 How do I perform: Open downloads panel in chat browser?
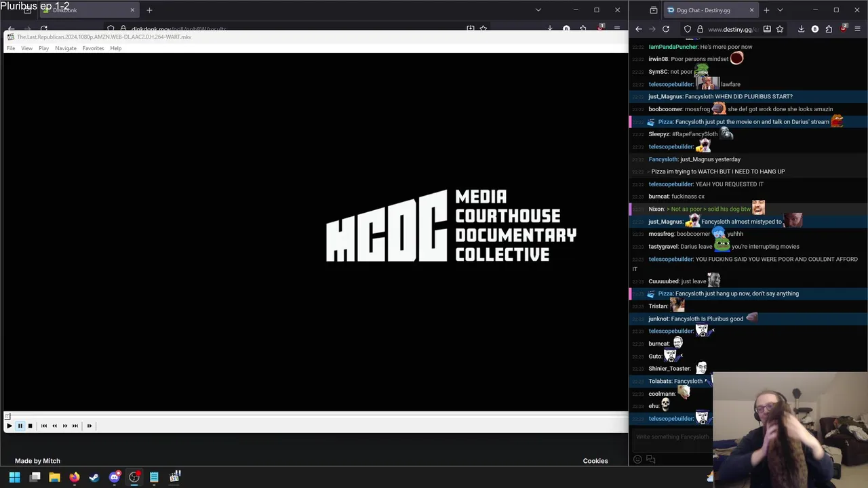(x=801, y=29)
